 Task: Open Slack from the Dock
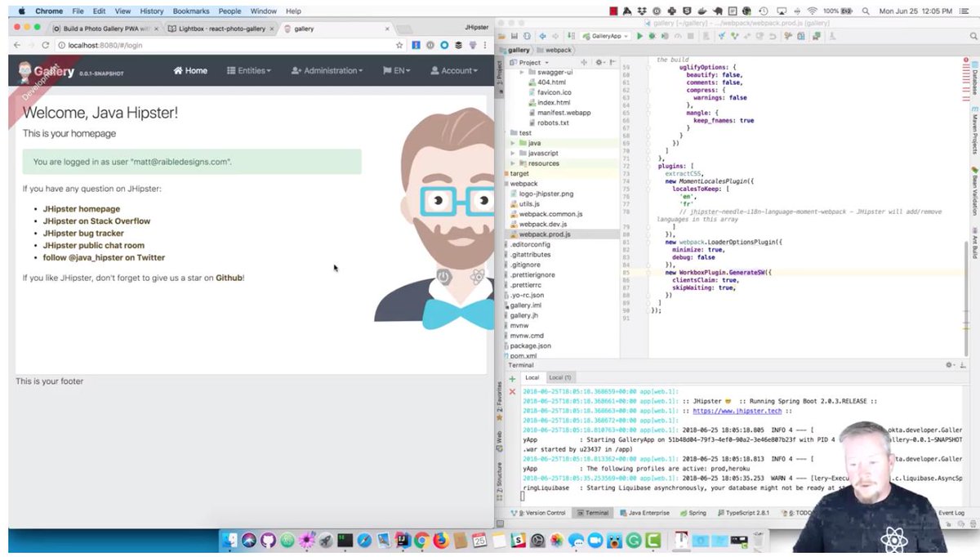click(518, 541)
